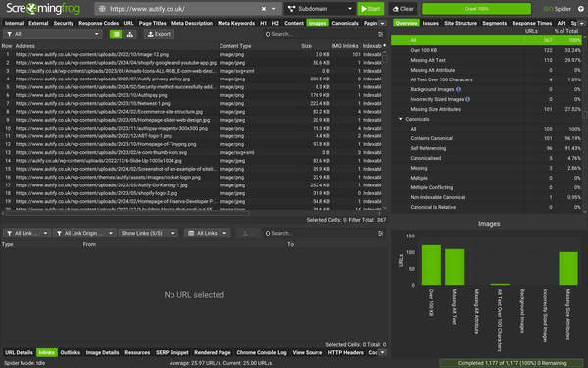Clear the URL with the X icon
The height and width of the screenshot is (368, 588).
tap(264, 9)
